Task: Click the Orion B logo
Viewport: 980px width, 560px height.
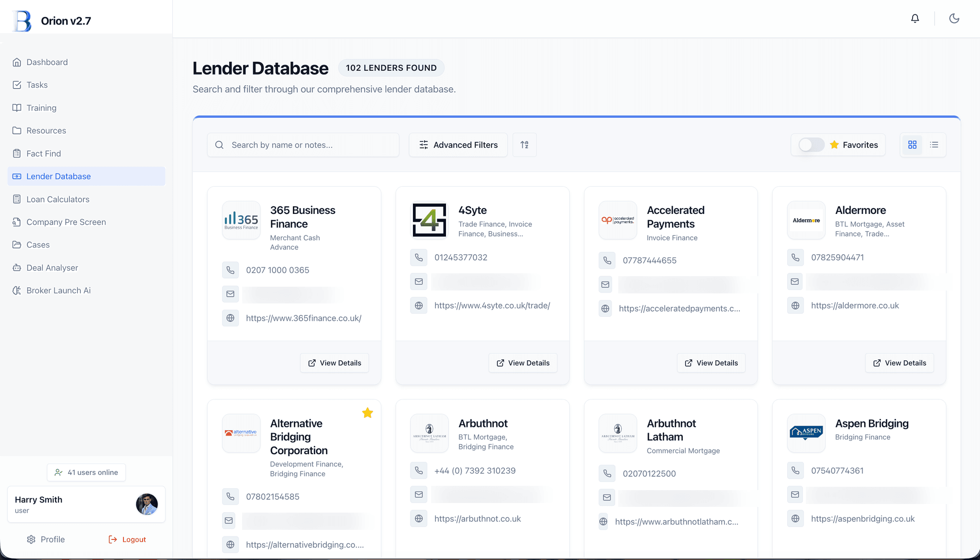Action: (x=22, y=21)
